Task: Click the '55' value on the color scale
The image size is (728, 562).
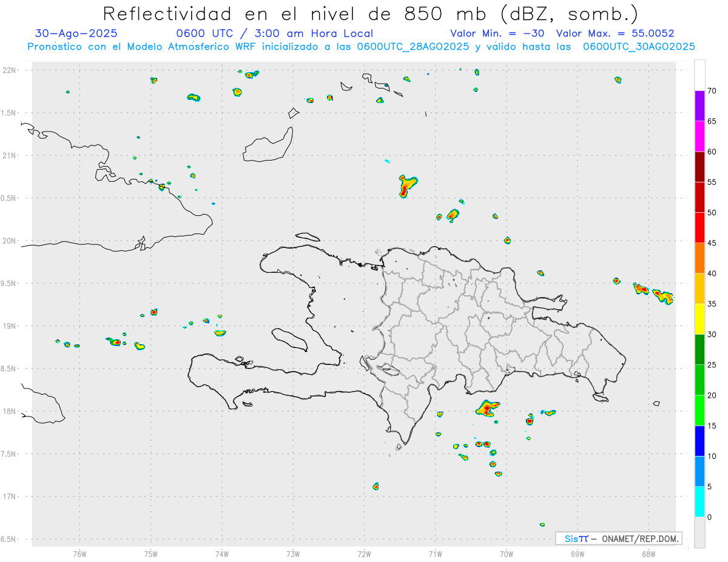Action: [712, 182]
